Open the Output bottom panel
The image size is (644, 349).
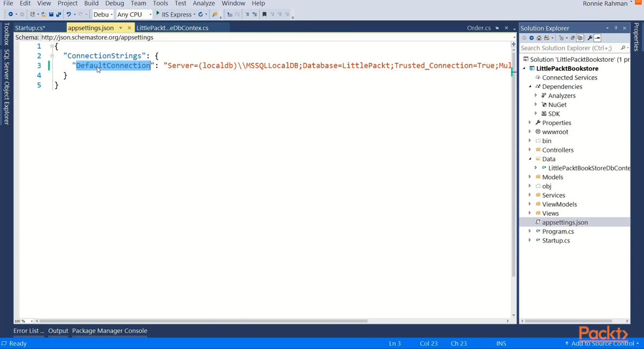(x=58, y=331)
